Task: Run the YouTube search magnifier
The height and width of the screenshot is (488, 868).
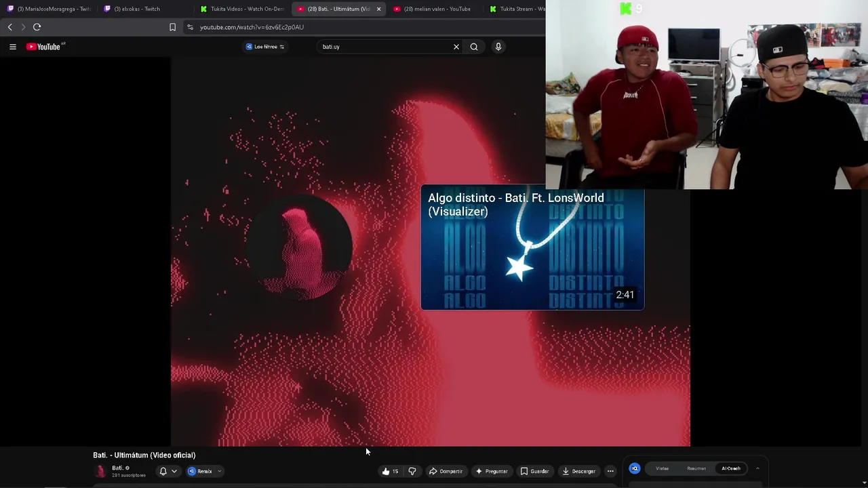Action: click(474, 47)
